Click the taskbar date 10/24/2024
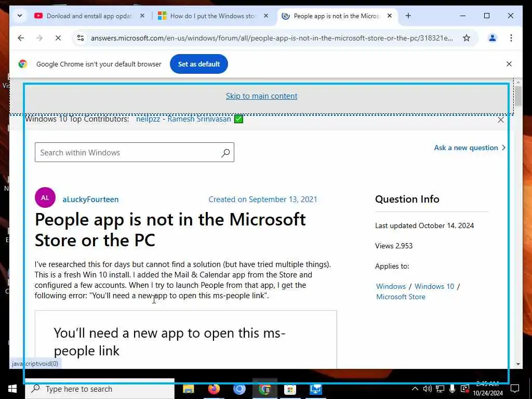This screenshot has height=399, width=532. [x=488, y=393]
